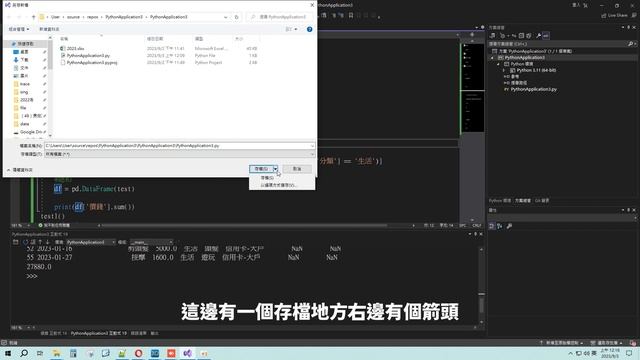Open Pictures in navigation pane
The height and width of the screenshot is (360, 640).
click(x=24, y=76)
